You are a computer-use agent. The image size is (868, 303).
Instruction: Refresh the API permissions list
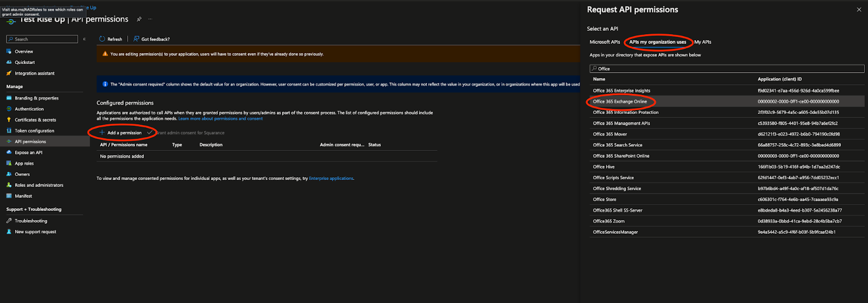tap(111, 39)
